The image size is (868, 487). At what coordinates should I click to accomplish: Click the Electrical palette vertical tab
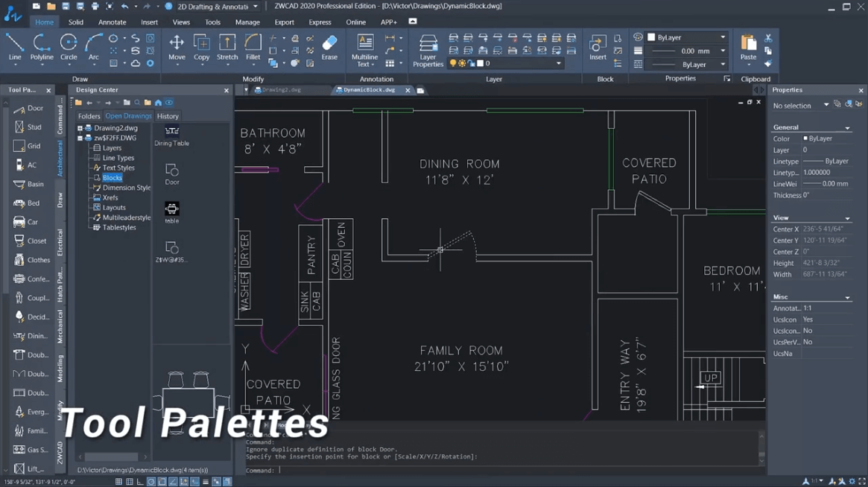click(60, 243)
